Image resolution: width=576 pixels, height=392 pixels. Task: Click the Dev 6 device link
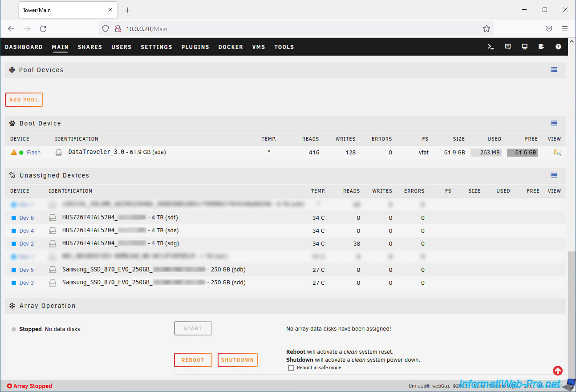coord(26,218)
